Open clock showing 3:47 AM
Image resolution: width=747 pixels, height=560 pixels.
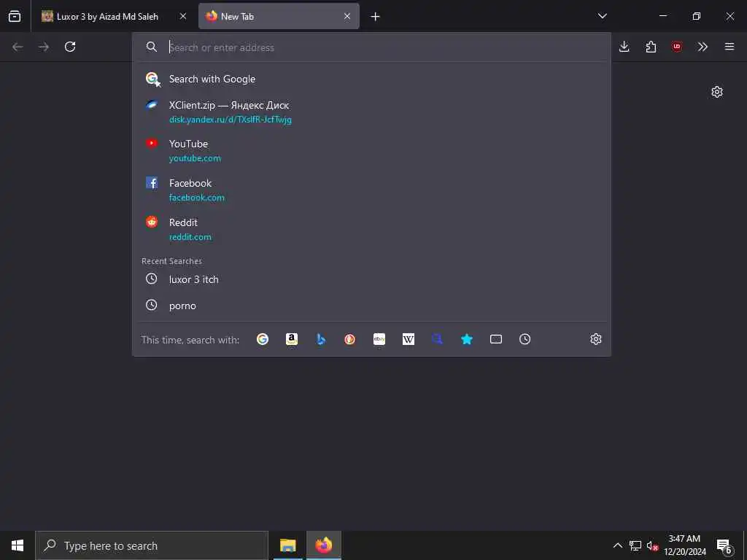pos(684,545)
